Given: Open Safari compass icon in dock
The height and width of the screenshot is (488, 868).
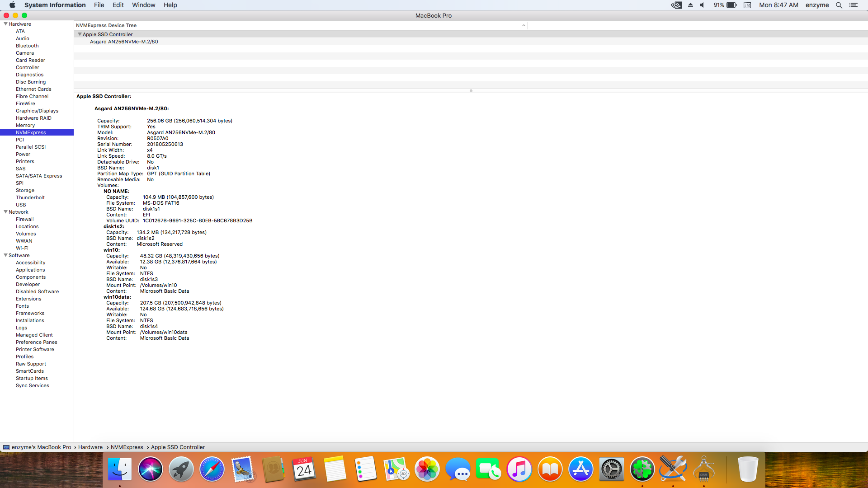Looking at the screenshot, I should 212,469.
